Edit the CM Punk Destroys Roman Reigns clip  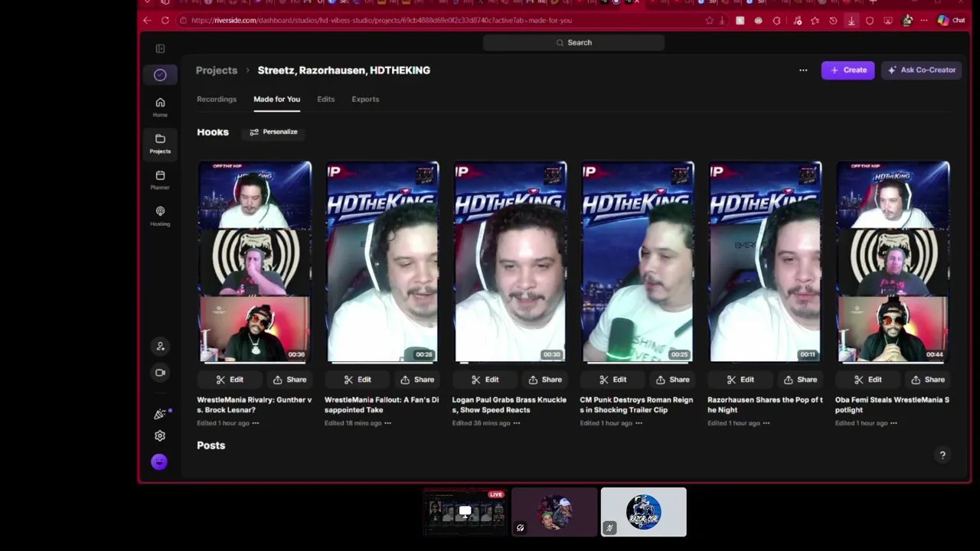(x=612, y=380)
